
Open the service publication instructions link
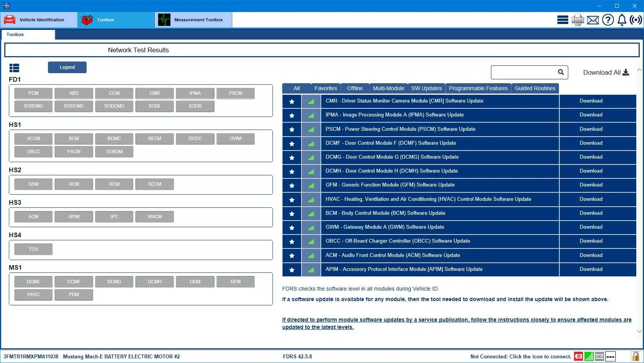tap(457, 324)
